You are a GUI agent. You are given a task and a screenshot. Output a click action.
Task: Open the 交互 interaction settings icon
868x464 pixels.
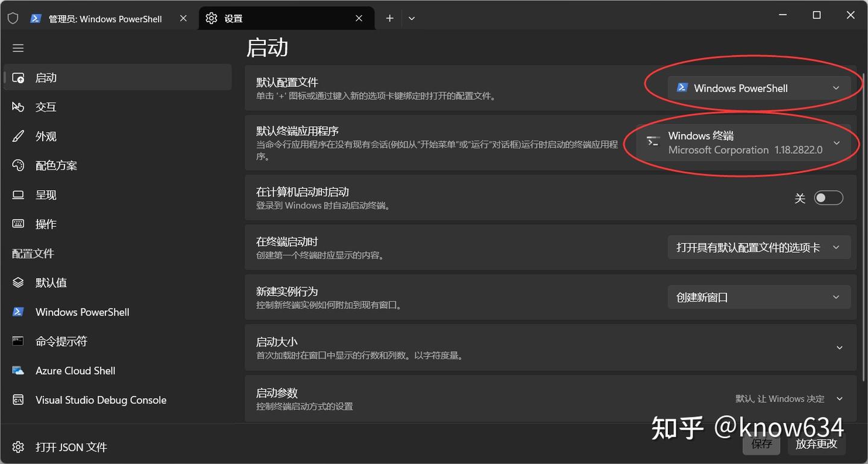point(18,107)
